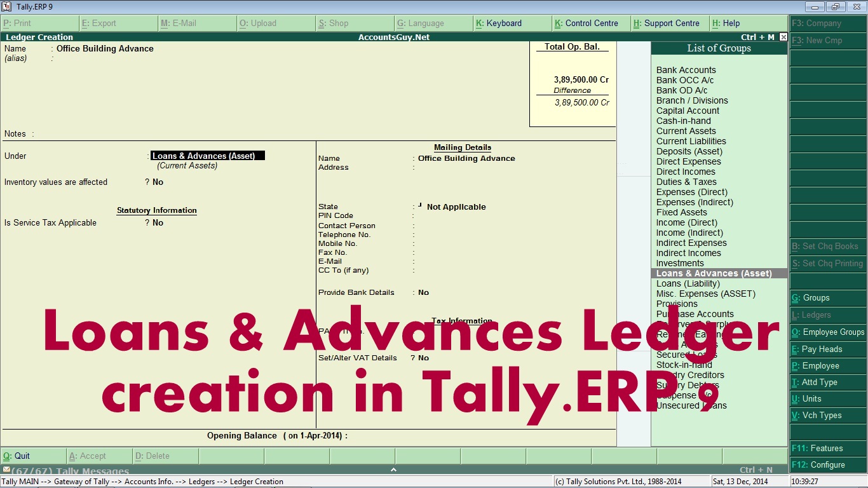Image resolution: width=868 pixels, height=488 pixels.
Task: Open the Under group selection field
Action: click(208, 156)
